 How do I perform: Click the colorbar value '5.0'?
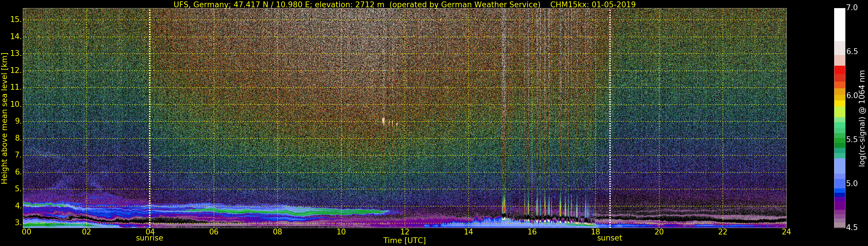852,184
